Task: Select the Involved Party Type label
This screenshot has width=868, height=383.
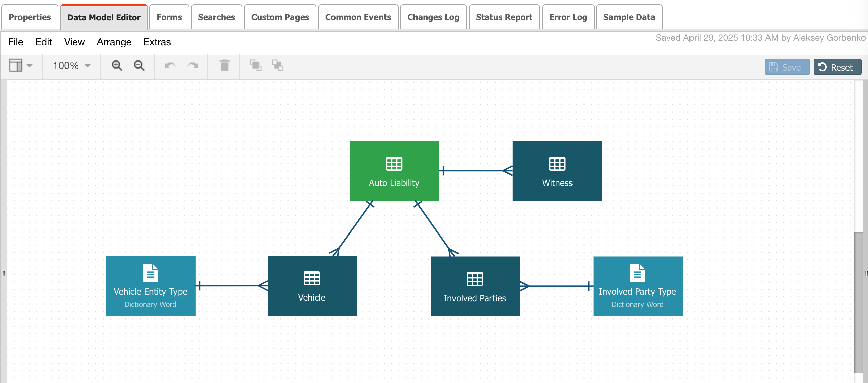Action: (x=637, y=291)
